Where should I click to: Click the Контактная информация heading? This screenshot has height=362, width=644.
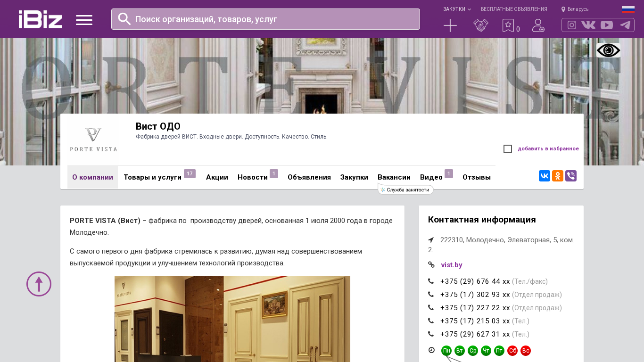[482, 220]
